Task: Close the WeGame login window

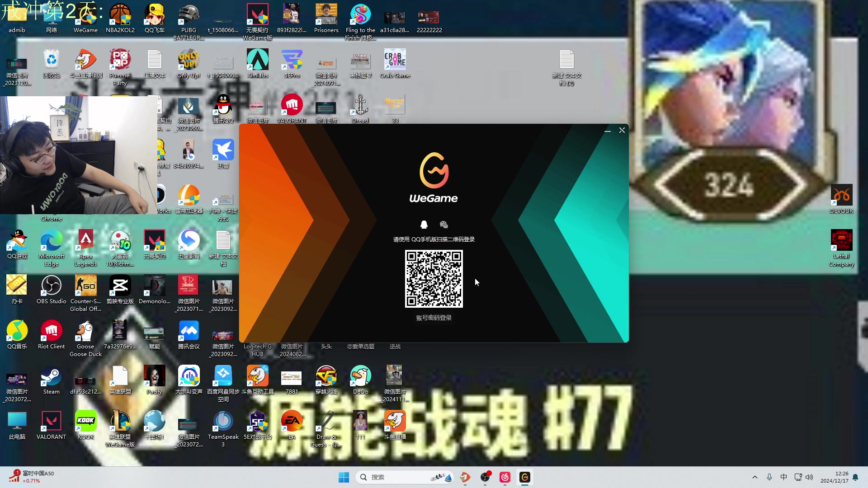Action: pos(622,130)
